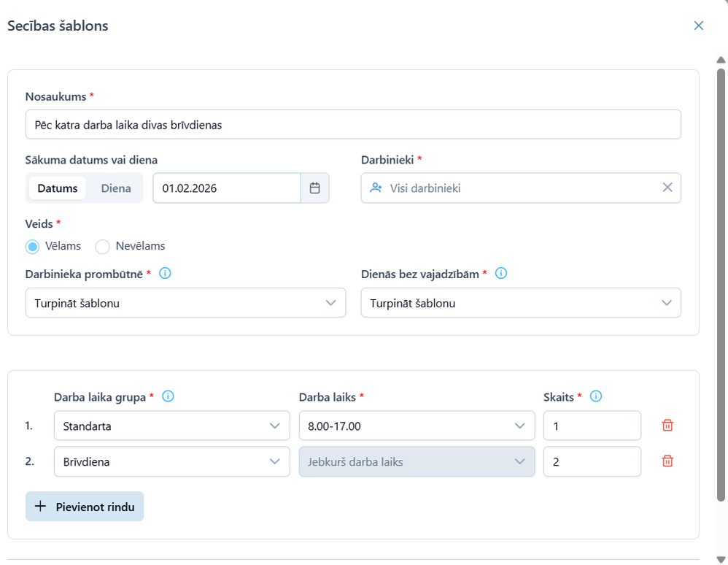Screen dimensions: 728x565
Task: Click the Veids label
Action: pyautogui.click(x=39, y=224)
